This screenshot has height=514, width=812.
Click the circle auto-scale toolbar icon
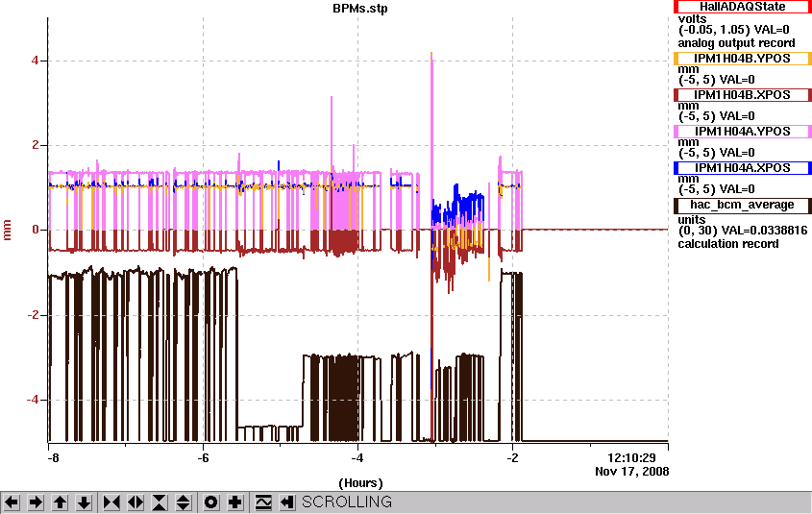coord(210,502)
